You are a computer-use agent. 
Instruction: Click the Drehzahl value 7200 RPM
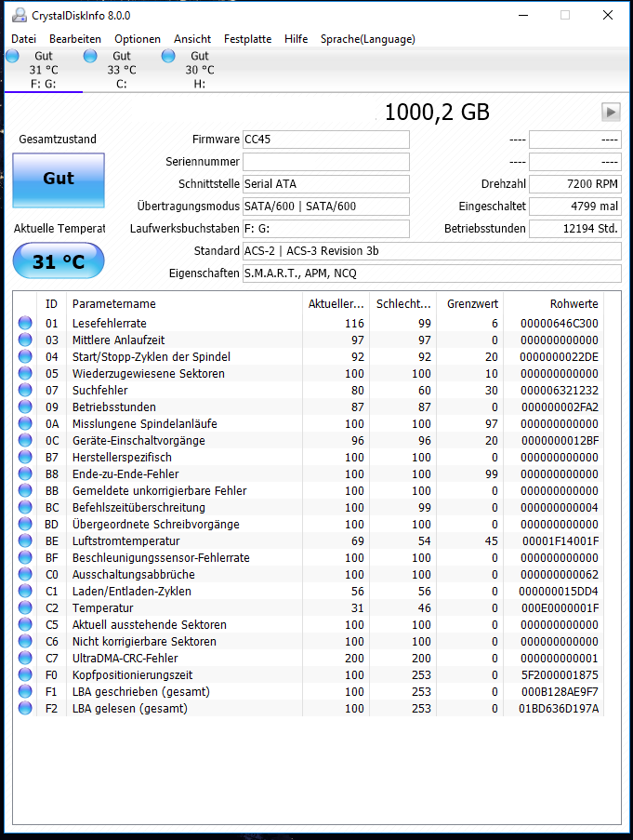coord(575,184)
